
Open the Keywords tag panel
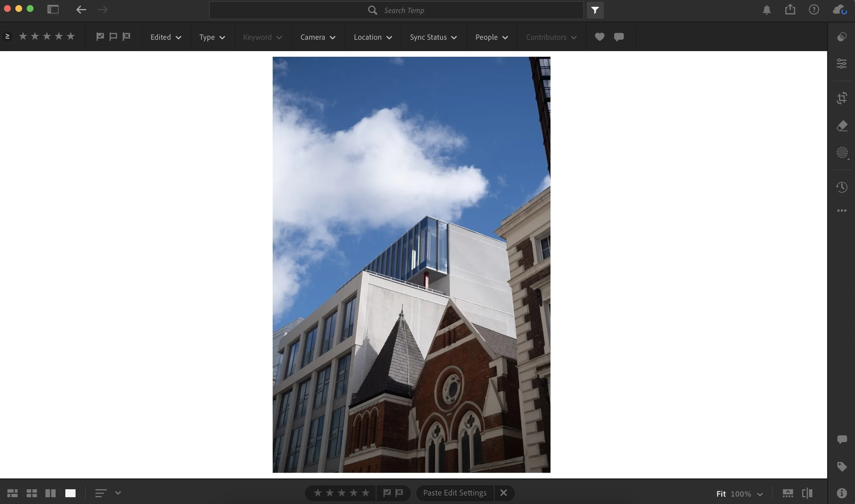(x=841, y=466)
